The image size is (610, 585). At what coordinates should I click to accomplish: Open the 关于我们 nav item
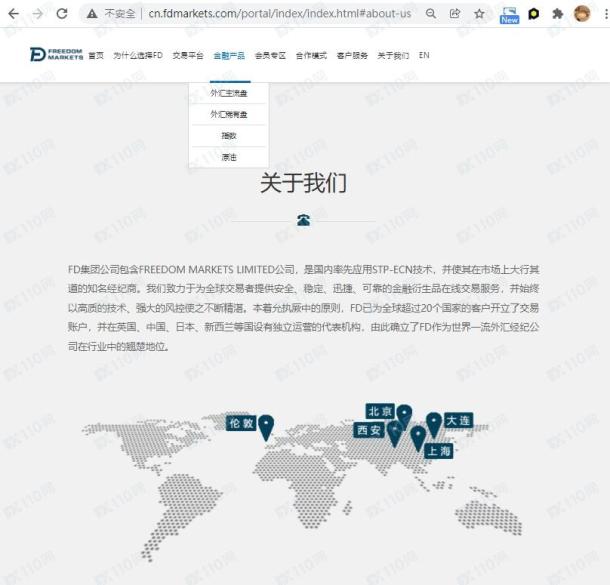393,56
